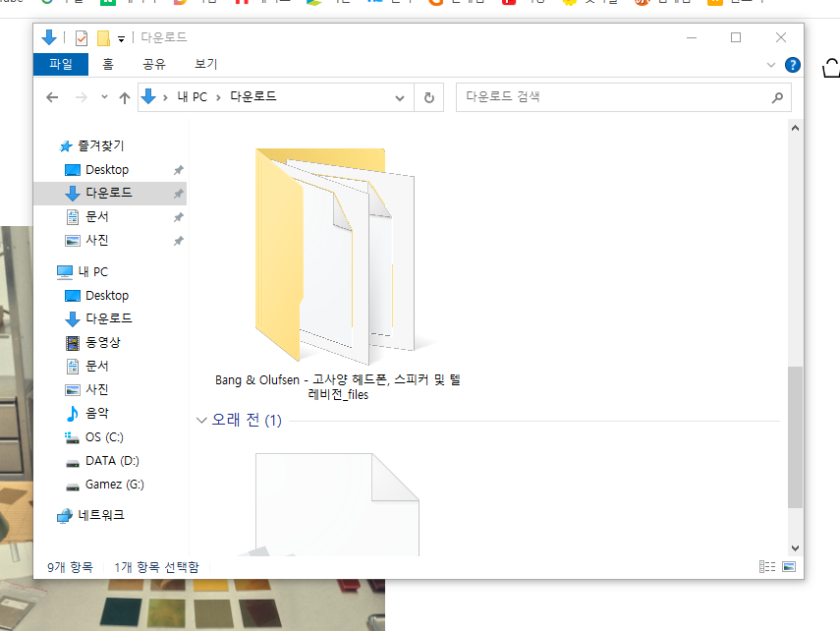Open 문서 under 내 PC
Viewport: 840px width, 631px height.
tap(97, 366)
